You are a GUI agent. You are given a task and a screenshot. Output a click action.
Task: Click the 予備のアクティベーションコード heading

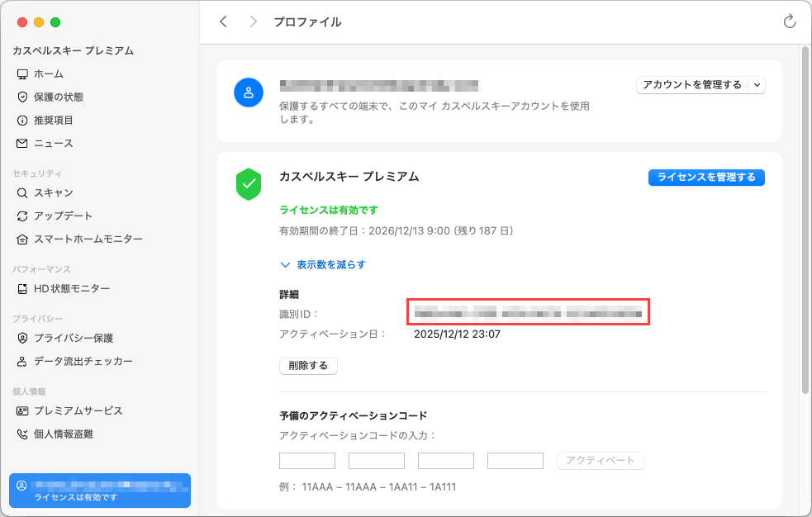[x=354, y=415]
